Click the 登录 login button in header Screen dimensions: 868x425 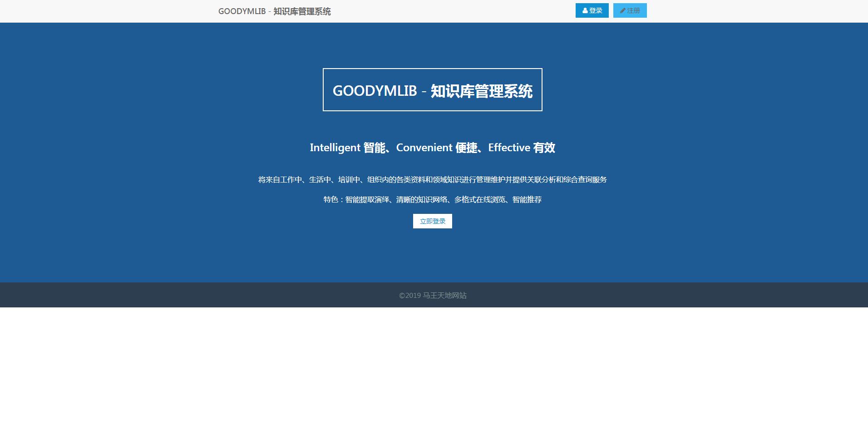pyautogui.click(x=592, y=10)
